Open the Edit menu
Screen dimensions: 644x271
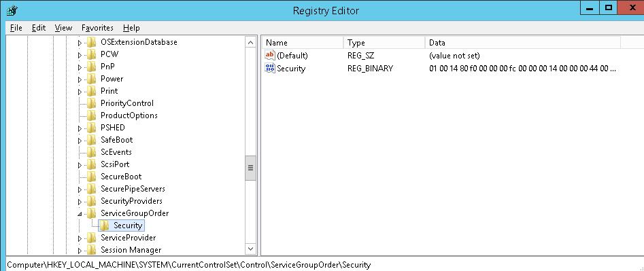coord(39,28)
